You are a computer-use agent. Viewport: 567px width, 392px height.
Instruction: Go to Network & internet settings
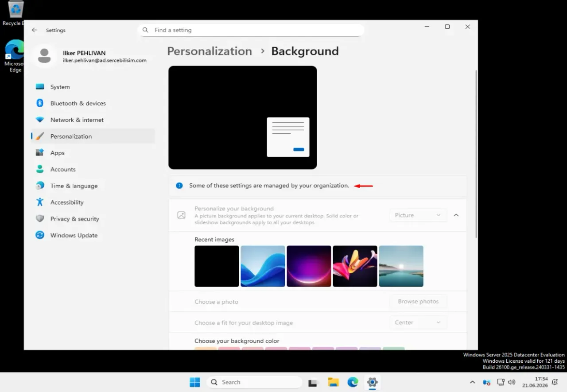tap(93, 120)
